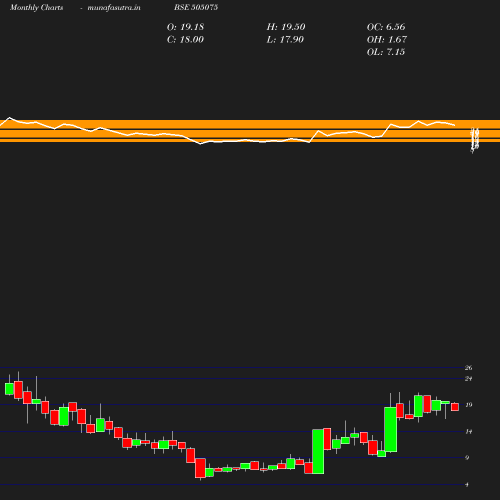
Task: Click the price axis label 14
Action: point(469,431)
